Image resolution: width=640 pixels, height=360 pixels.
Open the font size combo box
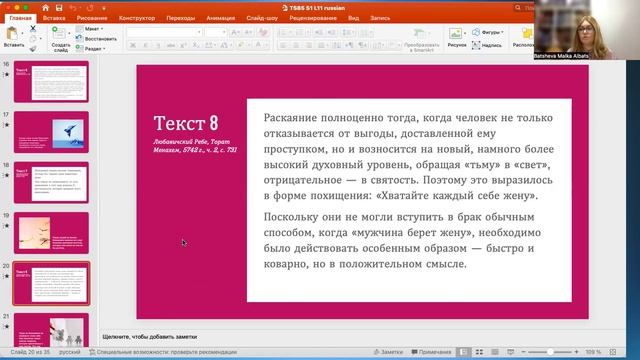[216, 32]
